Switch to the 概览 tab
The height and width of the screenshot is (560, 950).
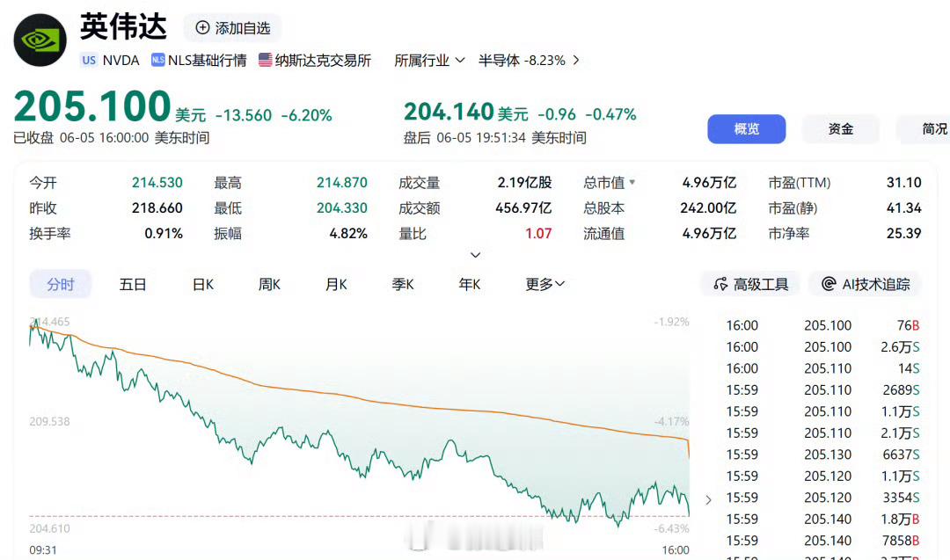(747, 129)
